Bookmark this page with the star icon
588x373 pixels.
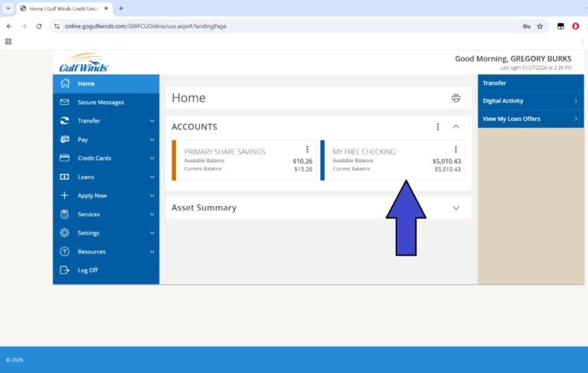[x=540, y=26]
